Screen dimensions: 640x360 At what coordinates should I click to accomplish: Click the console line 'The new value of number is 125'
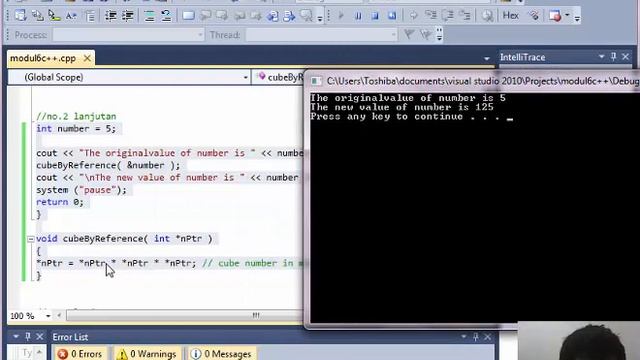tap(402, 107)
